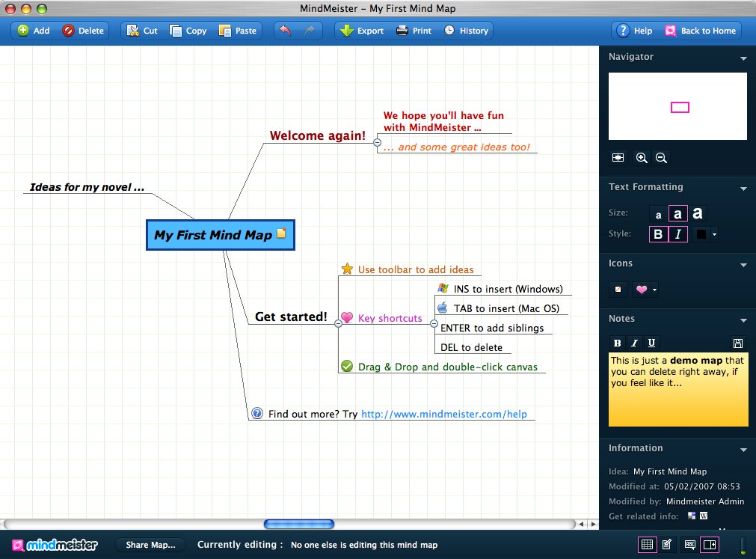
Task: Click the edit note pencil icon in status bar
Action: point(667,545)
